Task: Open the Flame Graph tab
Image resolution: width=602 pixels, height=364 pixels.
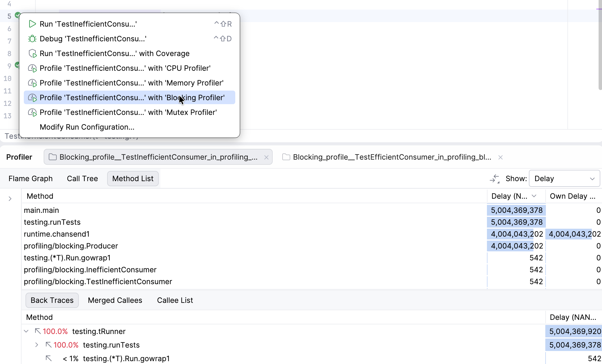Action: point(30,178)
